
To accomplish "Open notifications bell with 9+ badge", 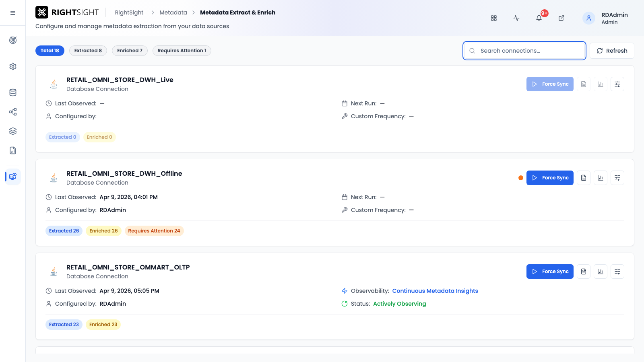I will click(539, 18).
